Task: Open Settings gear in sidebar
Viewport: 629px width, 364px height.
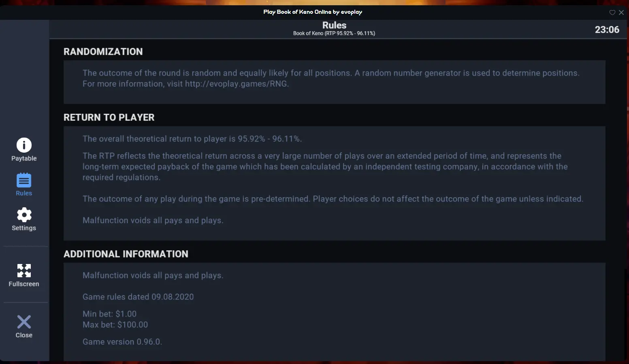Action: (x=24, y=215)
